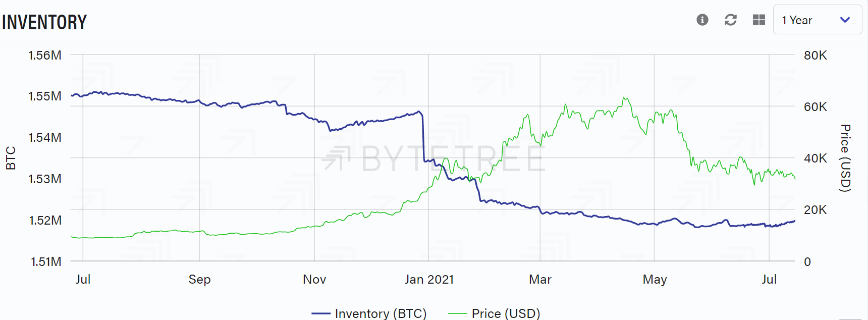868x320 pixels.
Task: Open the chart info icon
Action: [x=702, y=20]
